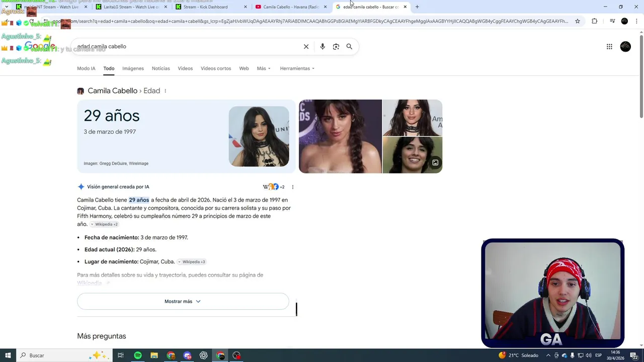The width and height of the screenshot is (644, 362).
Task: Click the Camila Cabello breadcrumb link
Action: pyautogui.click(x=112, y=91)
